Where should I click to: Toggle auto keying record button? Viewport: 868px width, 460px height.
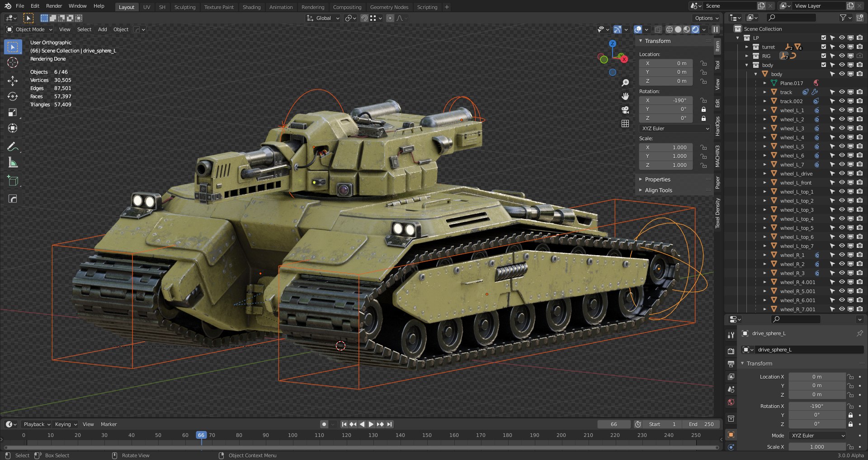point(324,424)
